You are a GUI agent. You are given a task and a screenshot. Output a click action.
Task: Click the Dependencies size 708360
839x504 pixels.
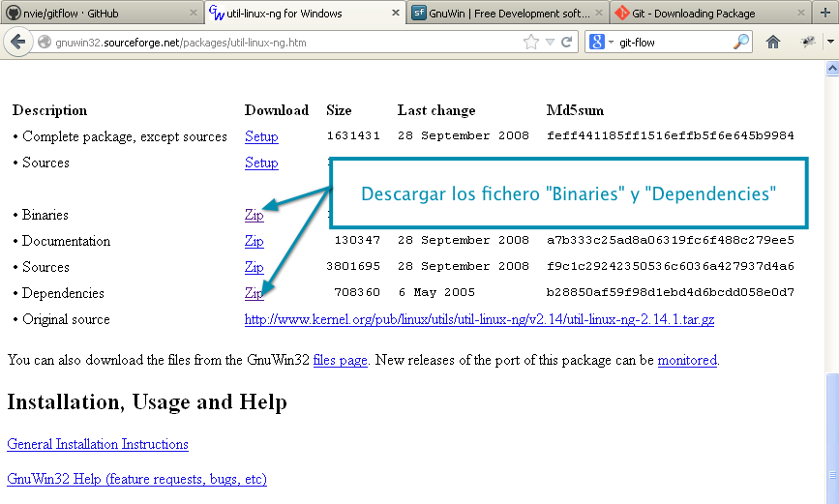pos(357,292)
